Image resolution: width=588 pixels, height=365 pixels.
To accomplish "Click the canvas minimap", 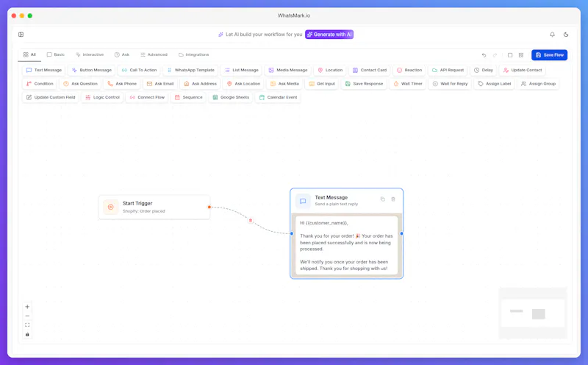I will pos(533,313).
